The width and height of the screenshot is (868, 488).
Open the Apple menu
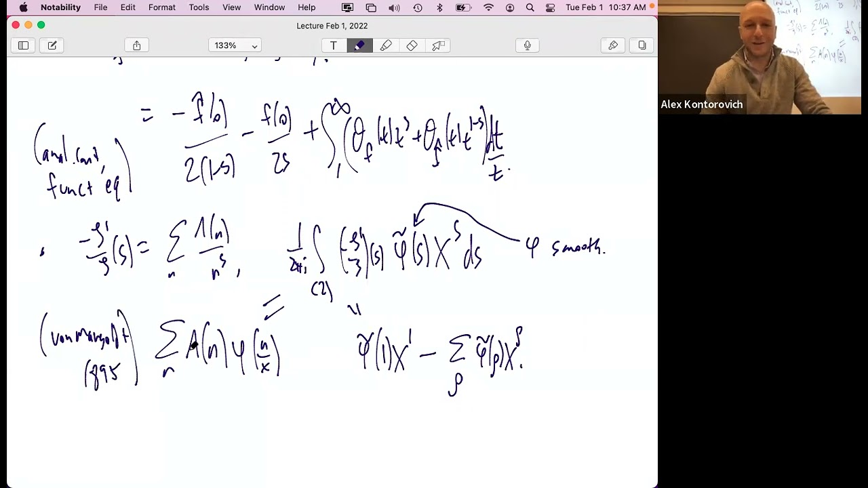click(23, 7)
